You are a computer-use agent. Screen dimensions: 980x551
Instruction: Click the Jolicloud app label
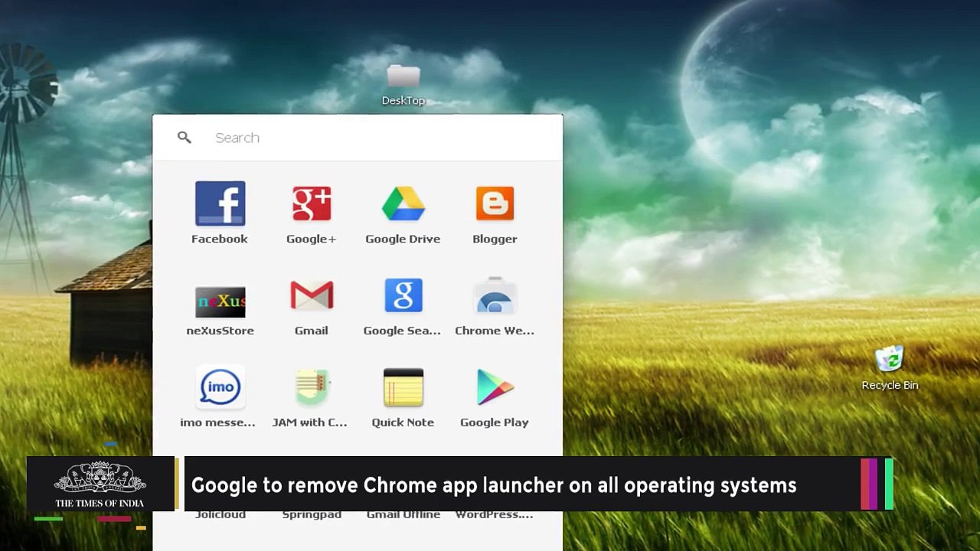220,514
